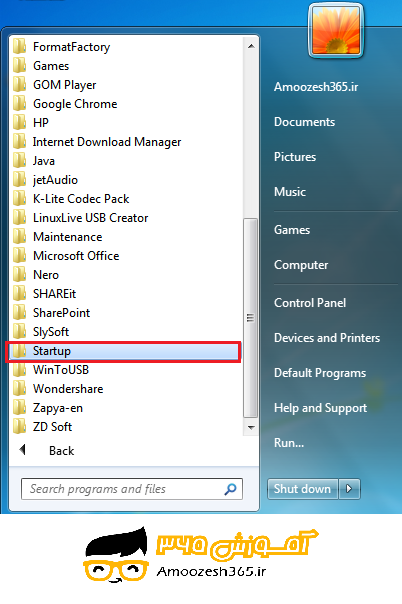Open Control Panel
Image resolution: width=402 pixels, height=604 pixels.
(310, 303)
